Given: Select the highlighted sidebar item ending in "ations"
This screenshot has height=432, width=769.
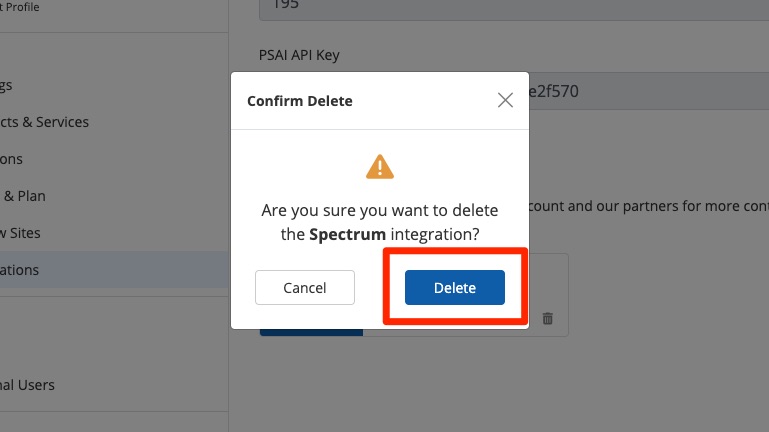Looking at the screenshot, I should click(x=20, y=270).
